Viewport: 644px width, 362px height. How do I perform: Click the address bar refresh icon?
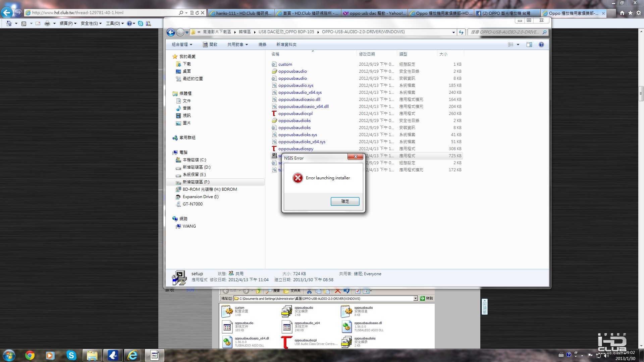point(461,32)
